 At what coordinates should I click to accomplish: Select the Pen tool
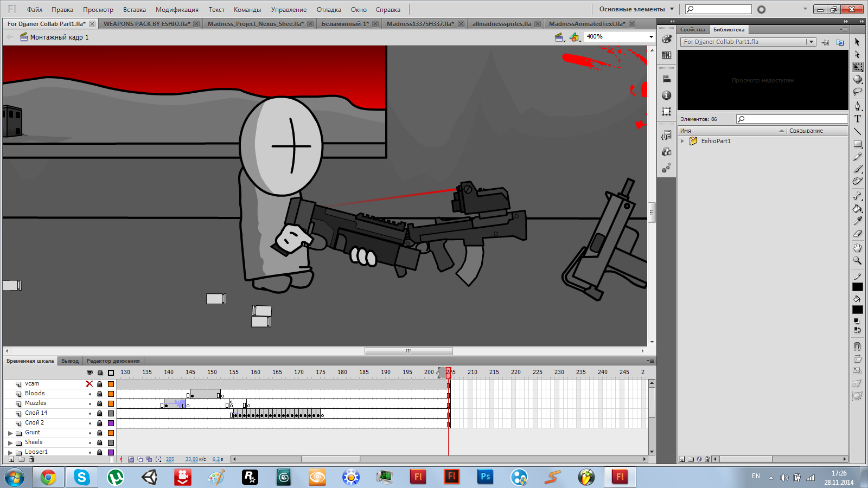tap(857, 106)
